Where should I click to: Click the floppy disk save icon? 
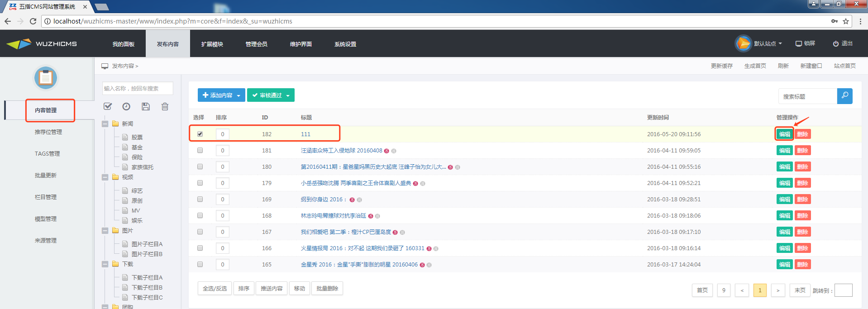(146, 106)
